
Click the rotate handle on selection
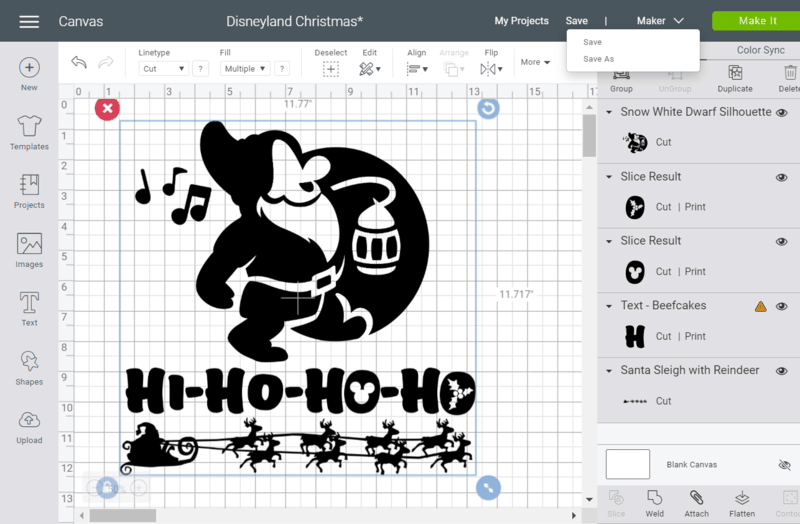[488, 108]
